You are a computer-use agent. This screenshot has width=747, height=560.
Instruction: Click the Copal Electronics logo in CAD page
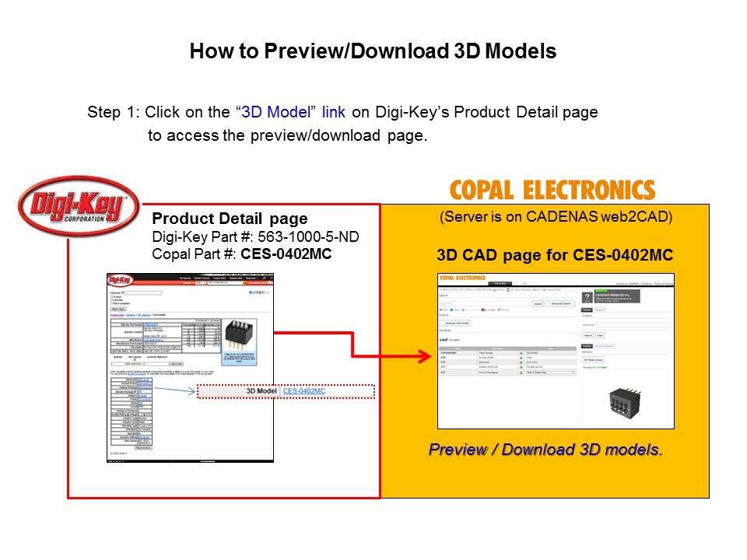click(462, 278)
